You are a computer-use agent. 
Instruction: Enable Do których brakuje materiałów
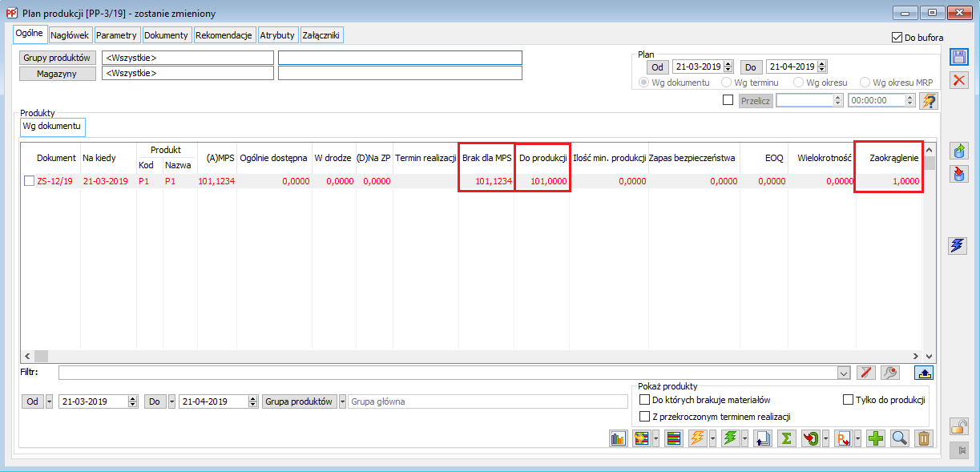pos(644,400)
